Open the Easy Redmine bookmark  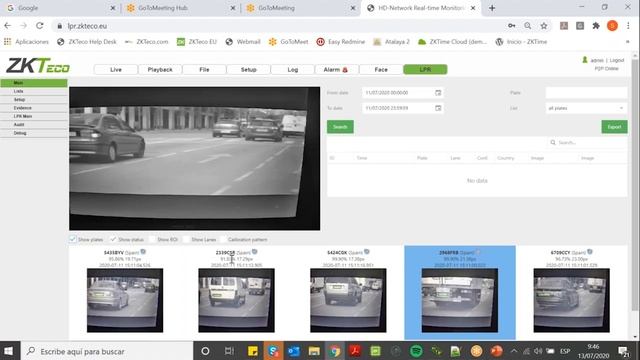pos(341,42)
